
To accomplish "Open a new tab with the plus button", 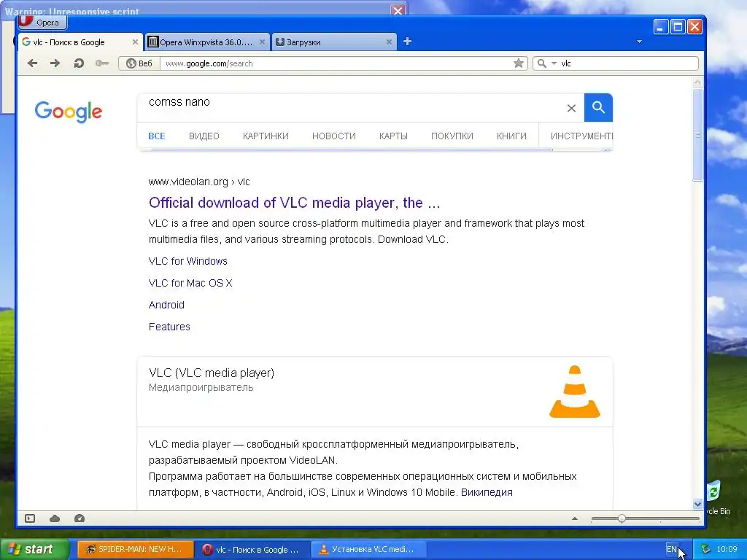I will (407, 42).
